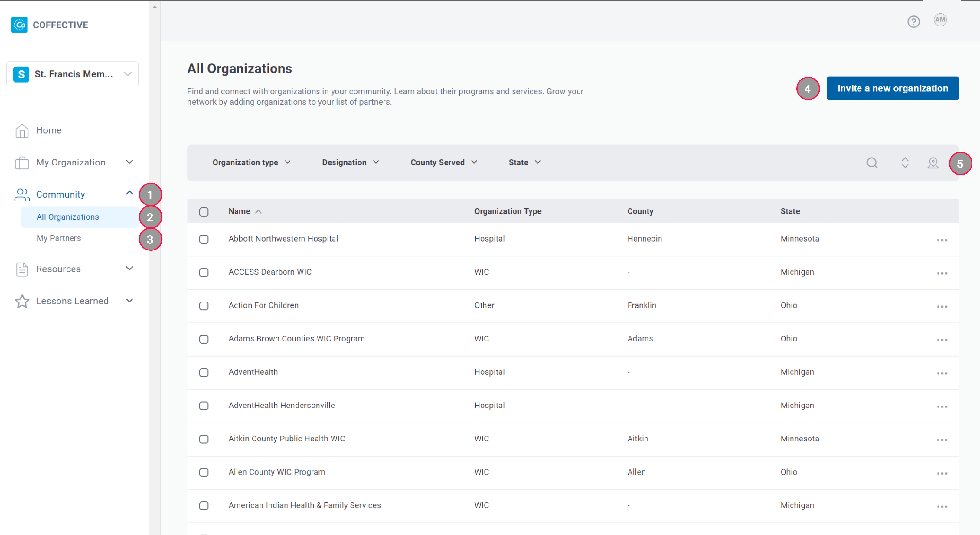Image resolution: width=980 pixels, height=535 pixels.
Task: Sort table by Name column header
Action: (x=239, y=211)
